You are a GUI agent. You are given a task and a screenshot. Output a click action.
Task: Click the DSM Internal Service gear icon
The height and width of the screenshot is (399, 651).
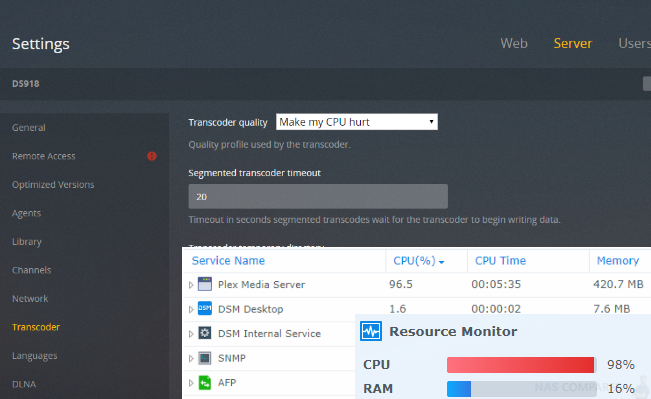[205, 333]
